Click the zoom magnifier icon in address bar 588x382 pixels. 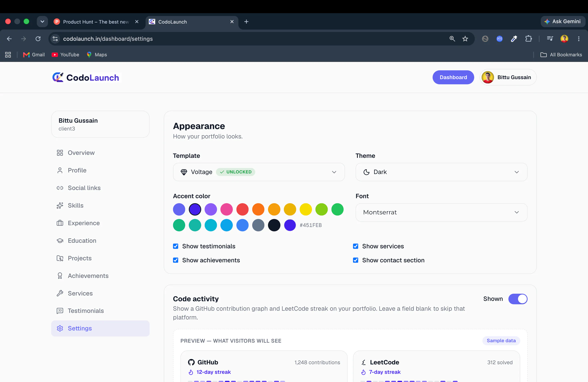[452, 39]
